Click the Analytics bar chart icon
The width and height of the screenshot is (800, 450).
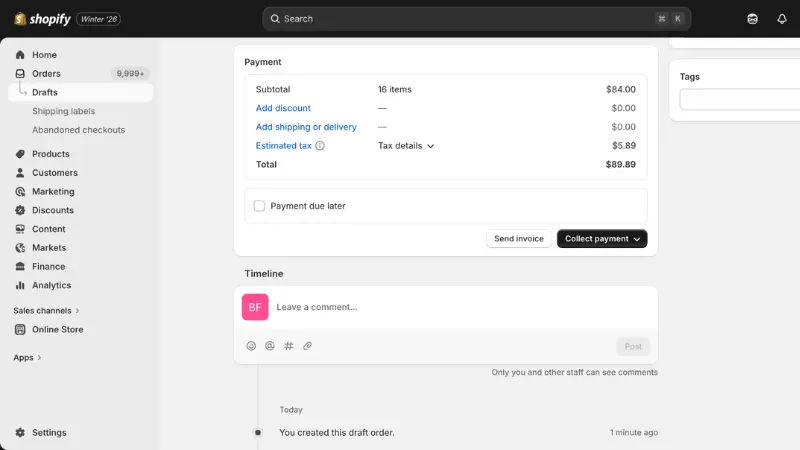pos(20,285)
